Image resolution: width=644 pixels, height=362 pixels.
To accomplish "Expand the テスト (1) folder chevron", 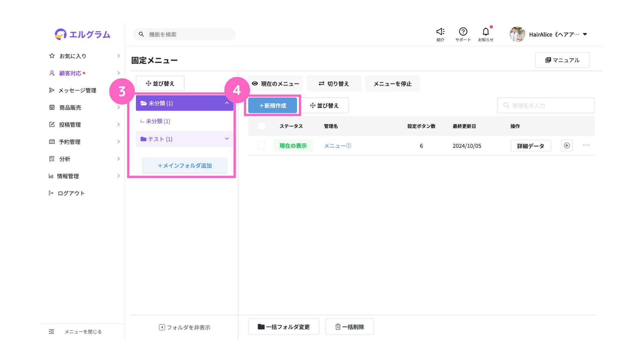I will (227, 139).
